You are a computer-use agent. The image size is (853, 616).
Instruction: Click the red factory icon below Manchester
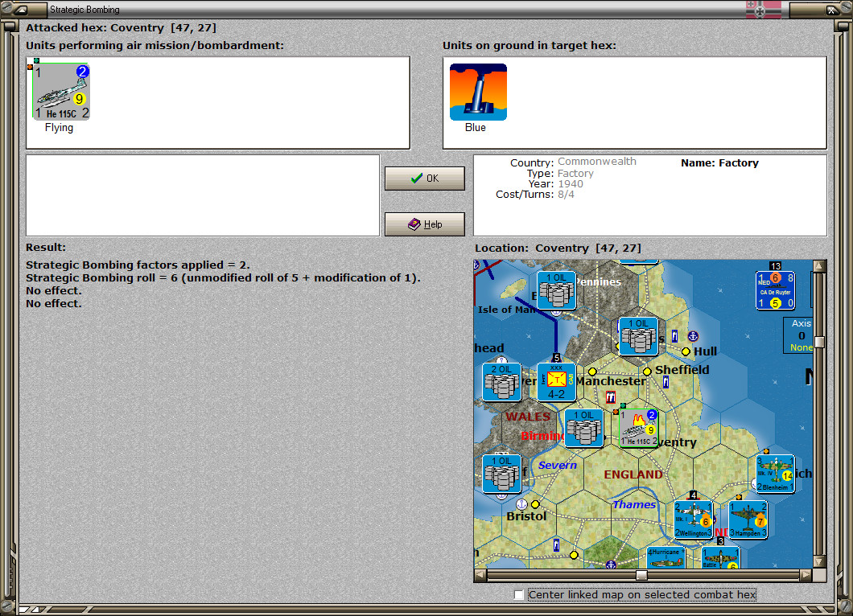tap(610, 397)
